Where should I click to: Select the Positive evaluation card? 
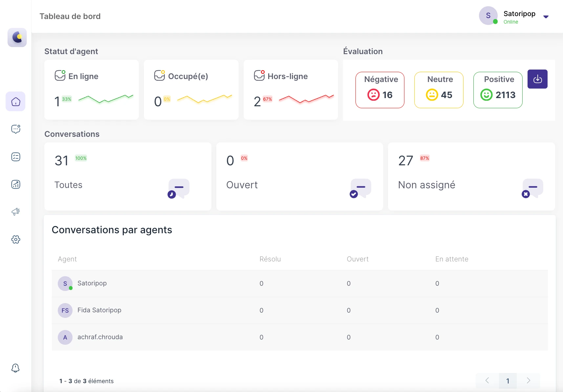[498, 90]
